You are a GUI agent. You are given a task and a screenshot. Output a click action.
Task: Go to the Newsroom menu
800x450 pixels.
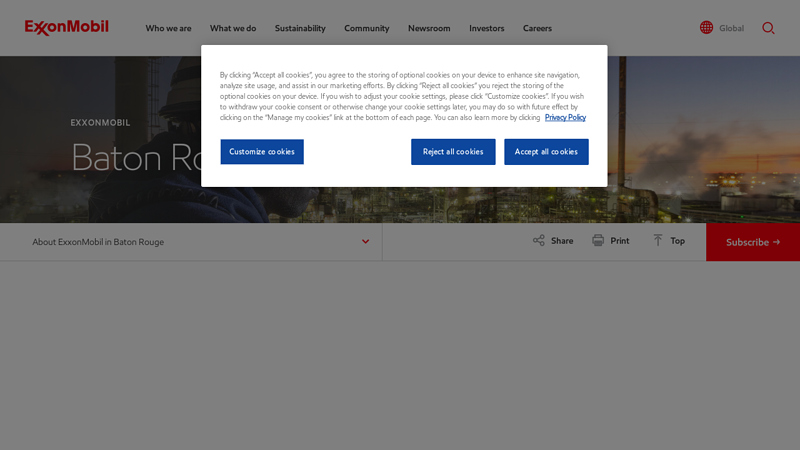click(429, 28)
